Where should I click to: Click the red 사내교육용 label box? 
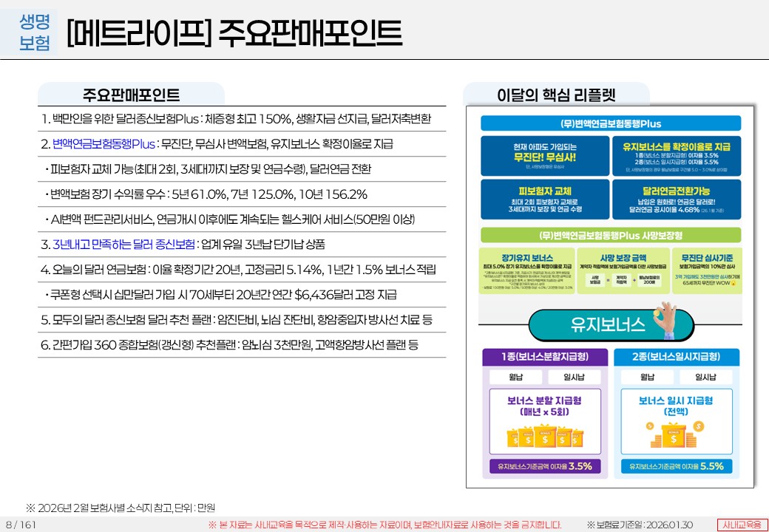pos(742,524)
